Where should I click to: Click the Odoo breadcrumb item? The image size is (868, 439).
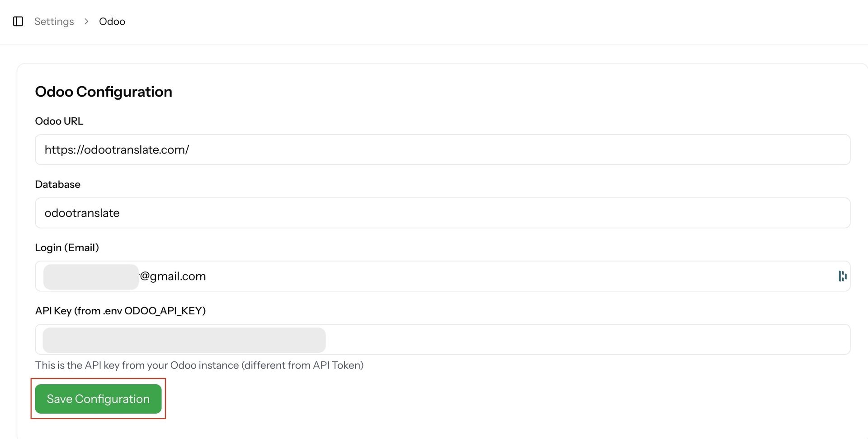point(112,21)
